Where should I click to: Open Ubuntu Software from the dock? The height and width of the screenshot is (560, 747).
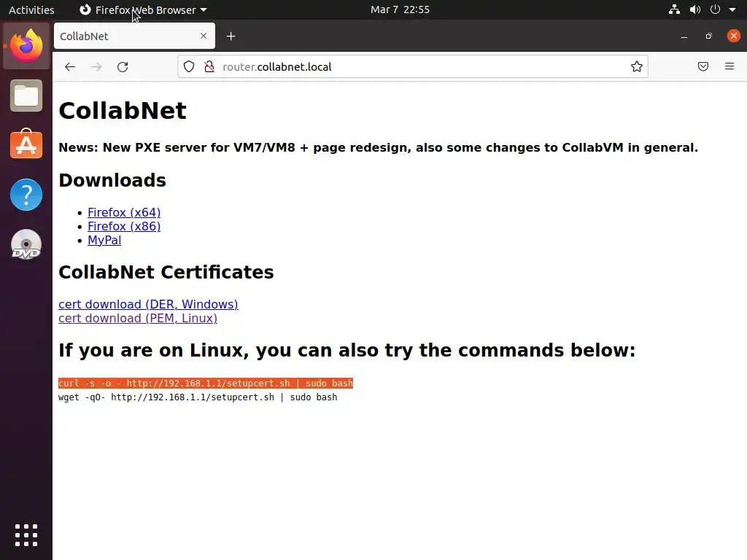coord(26,145)
